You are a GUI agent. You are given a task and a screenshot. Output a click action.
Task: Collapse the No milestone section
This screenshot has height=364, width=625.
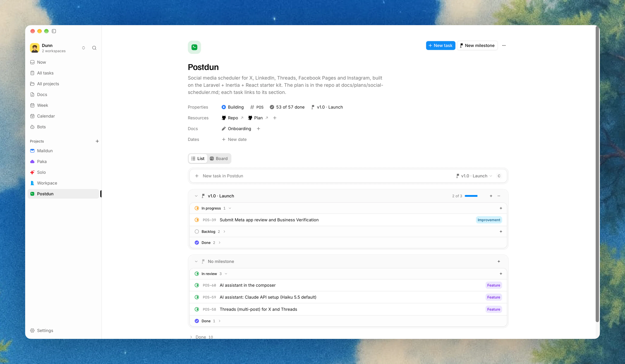tap(196, 261)
